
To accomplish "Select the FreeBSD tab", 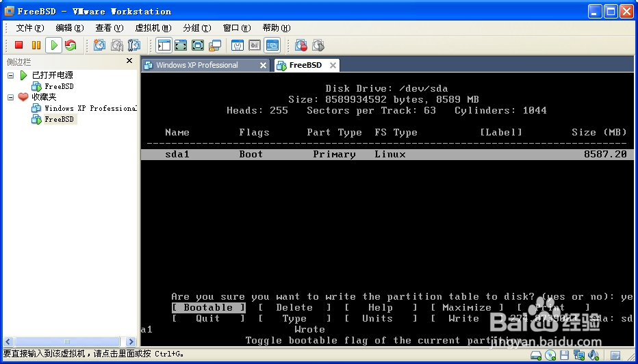I will click(x=305, y=65).
